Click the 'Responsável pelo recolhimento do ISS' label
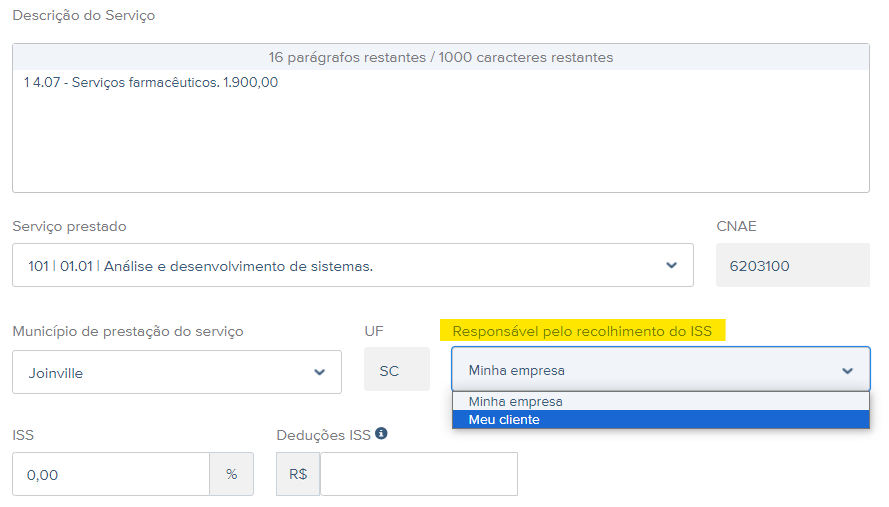Viewport: 889px width, 507px height. point(582,331)
